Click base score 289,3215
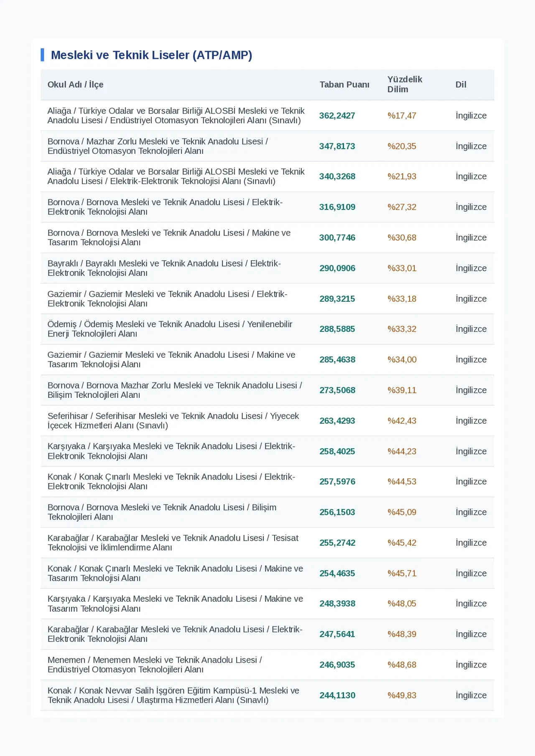Viewport: 535px width, 756px height. tap(337, 299)
